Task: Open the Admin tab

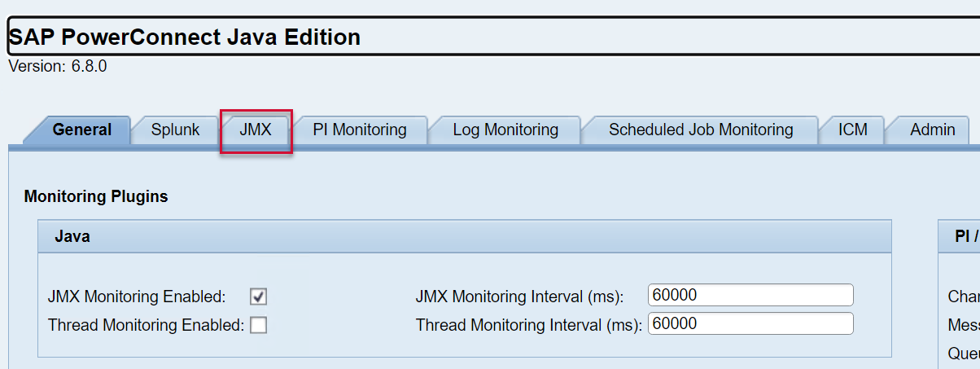Action: click(933, 130)
